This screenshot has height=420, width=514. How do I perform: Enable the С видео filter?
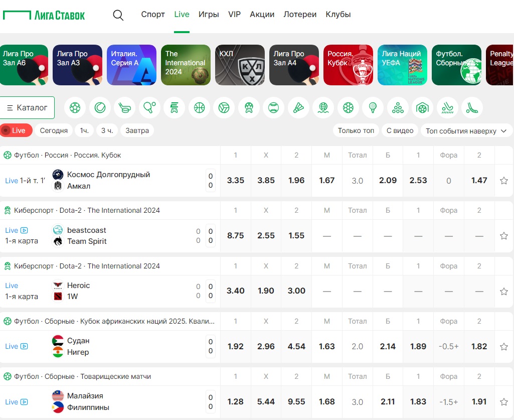pos(400,130)
